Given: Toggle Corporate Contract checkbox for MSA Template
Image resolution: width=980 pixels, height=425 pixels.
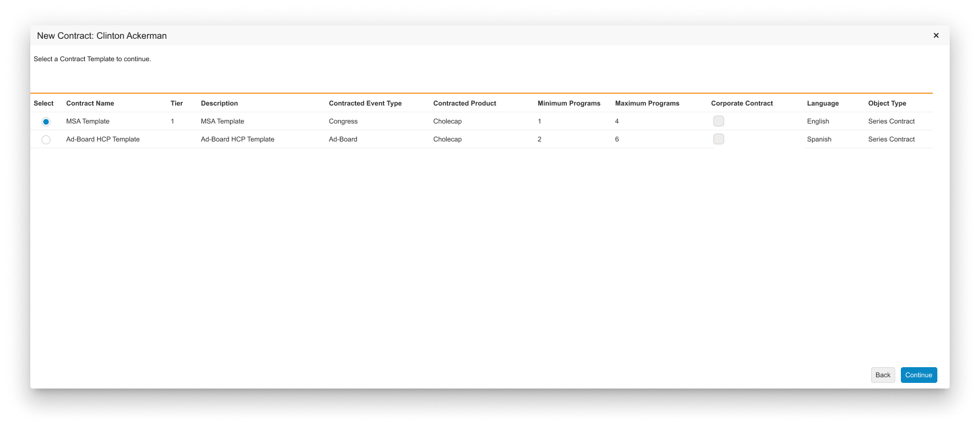Looking at the screenshot, I should tap(718, 121).
